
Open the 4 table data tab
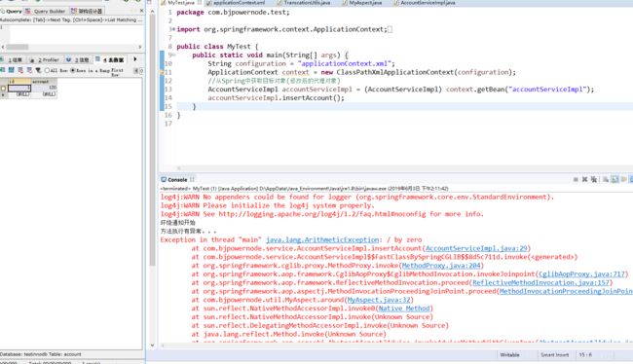coord(110,59)
